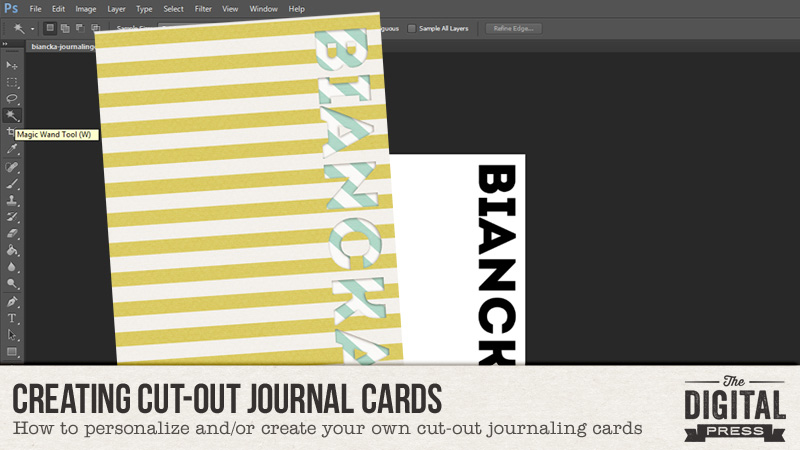The image size is (800, 450).
Task: Click the Photoshop Ps logo
Action: (x=11, y=8)
